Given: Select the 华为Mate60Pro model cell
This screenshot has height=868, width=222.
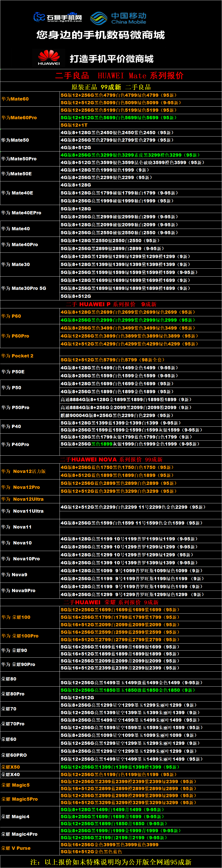Looking at the screenshot, I should click(30, 118).
